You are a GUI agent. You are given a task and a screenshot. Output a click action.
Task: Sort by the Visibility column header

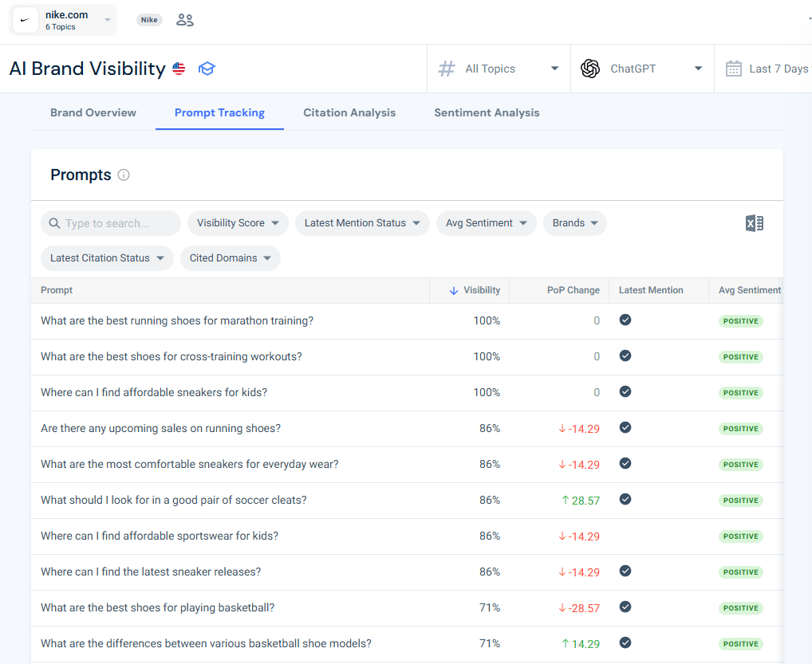pos(482,290)
